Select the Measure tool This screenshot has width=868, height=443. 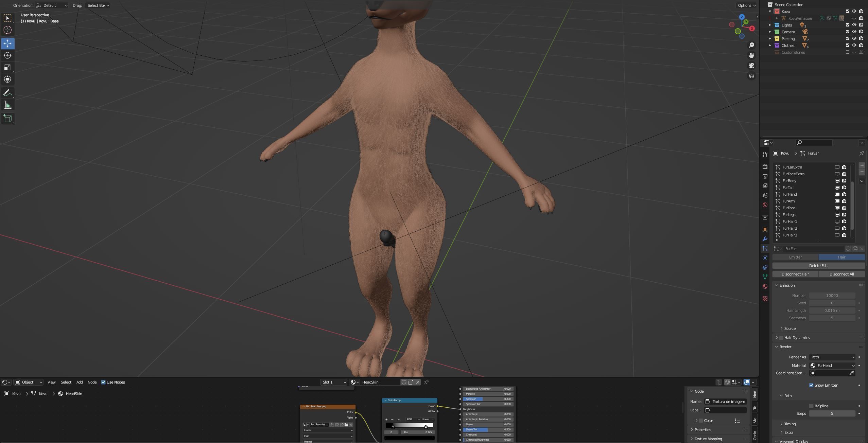[x=7, y=105]
